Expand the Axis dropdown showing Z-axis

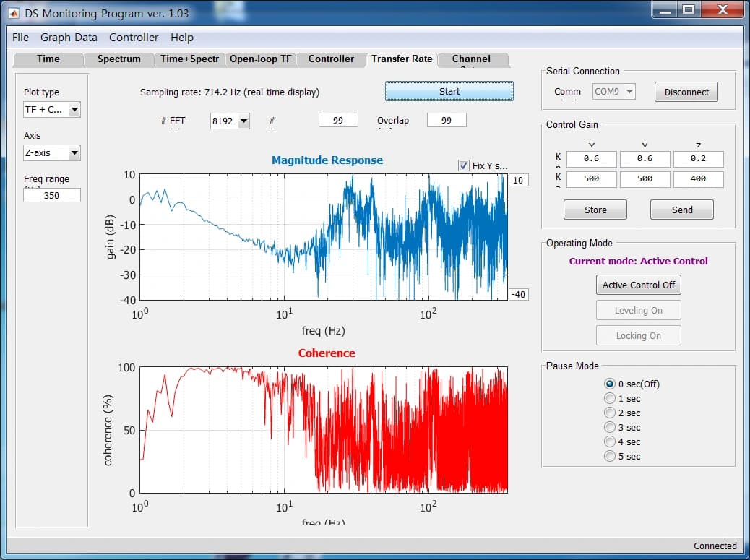[51, 153]
